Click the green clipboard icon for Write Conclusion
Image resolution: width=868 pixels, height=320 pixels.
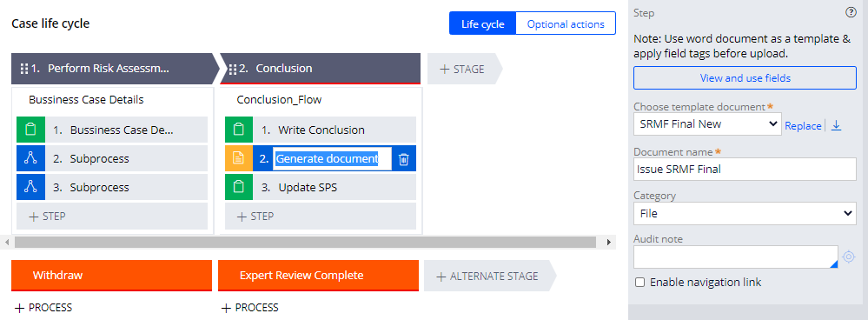coord(239,130)
